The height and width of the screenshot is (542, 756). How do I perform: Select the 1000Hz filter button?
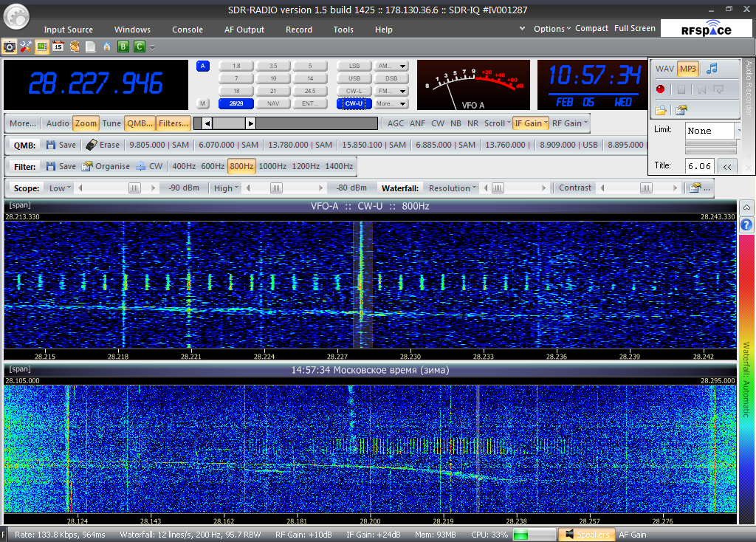point(272,166)
